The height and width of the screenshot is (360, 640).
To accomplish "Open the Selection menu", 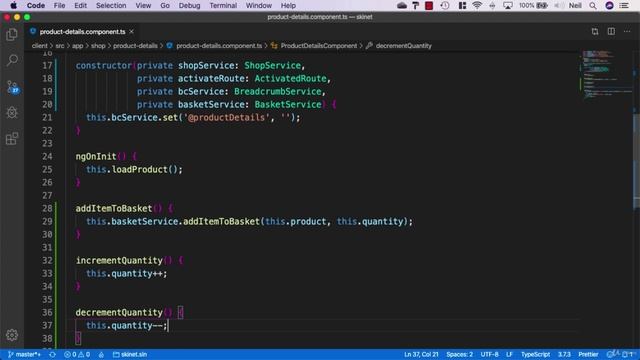I will click(x=111, y=6).
